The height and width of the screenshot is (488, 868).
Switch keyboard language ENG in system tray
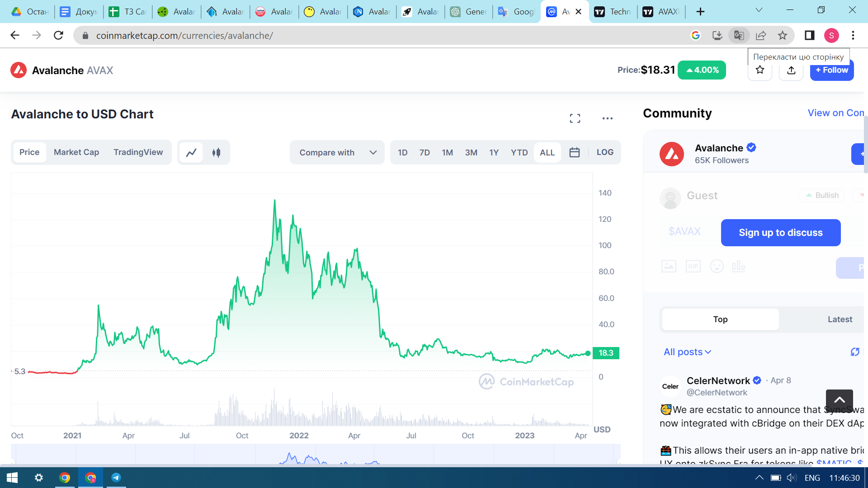click(x=812, y=478)
